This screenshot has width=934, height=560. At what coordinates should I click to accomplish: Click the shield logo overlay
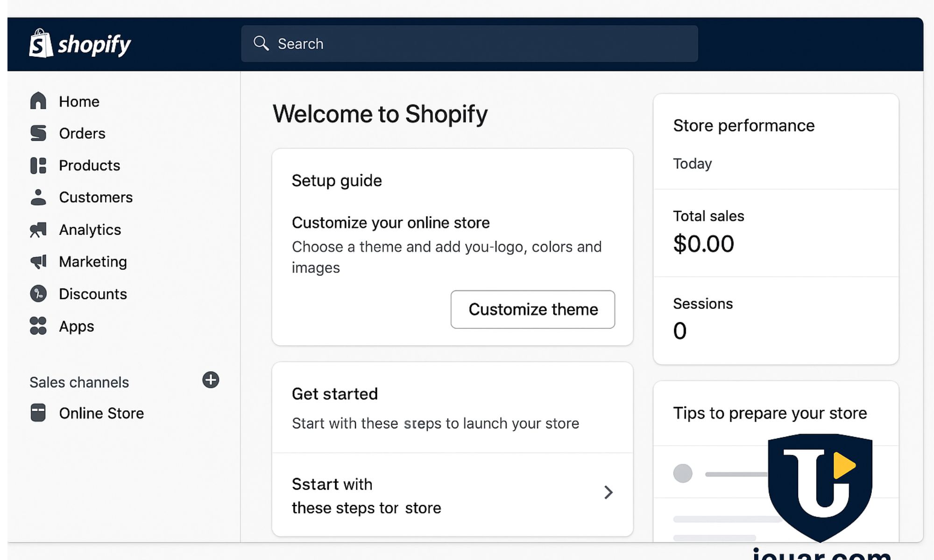(x=820, y=485)
